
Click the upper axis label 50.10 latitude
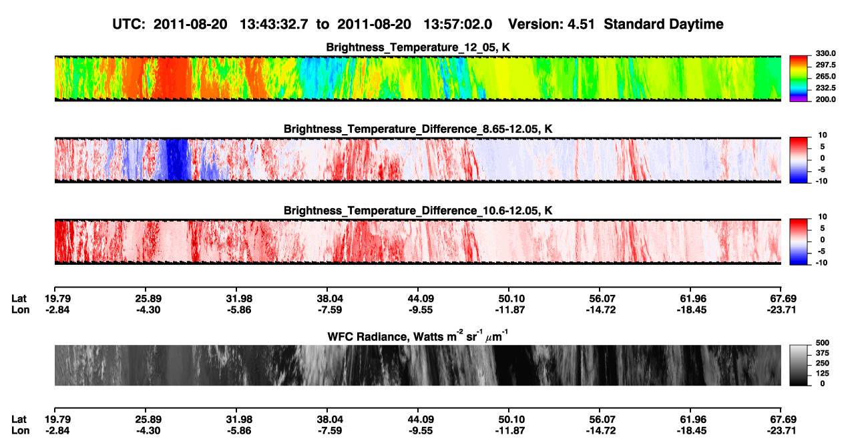point(511,299)
